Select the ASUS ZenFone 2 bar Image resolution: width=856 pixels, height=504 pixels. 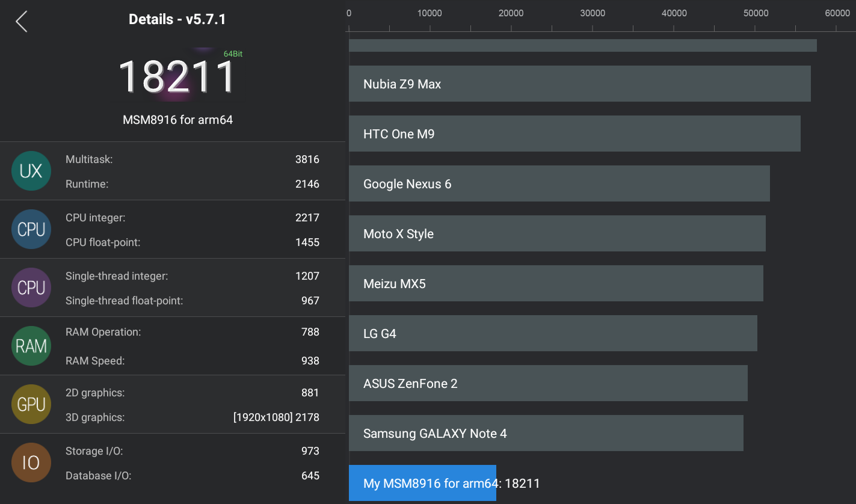click(x=548, y=383)
